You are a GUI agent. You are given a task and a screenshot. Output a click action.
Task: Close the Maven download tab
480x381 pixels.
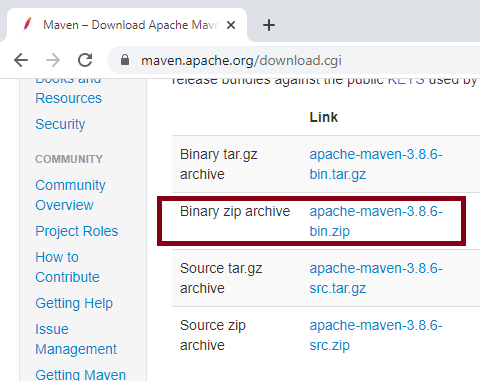[231, 25]
